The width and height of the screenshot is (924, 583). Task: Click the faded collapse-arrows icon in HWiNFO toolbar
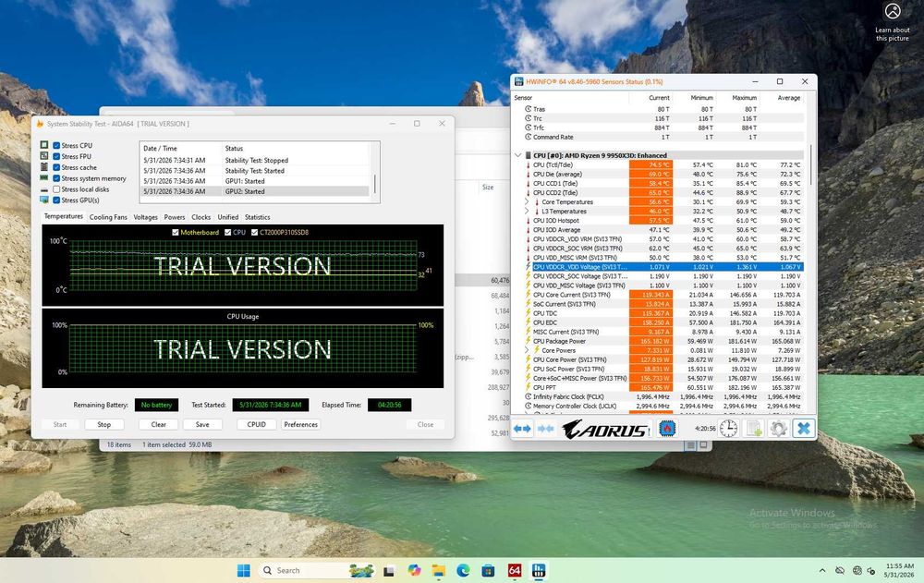(546, 429)
